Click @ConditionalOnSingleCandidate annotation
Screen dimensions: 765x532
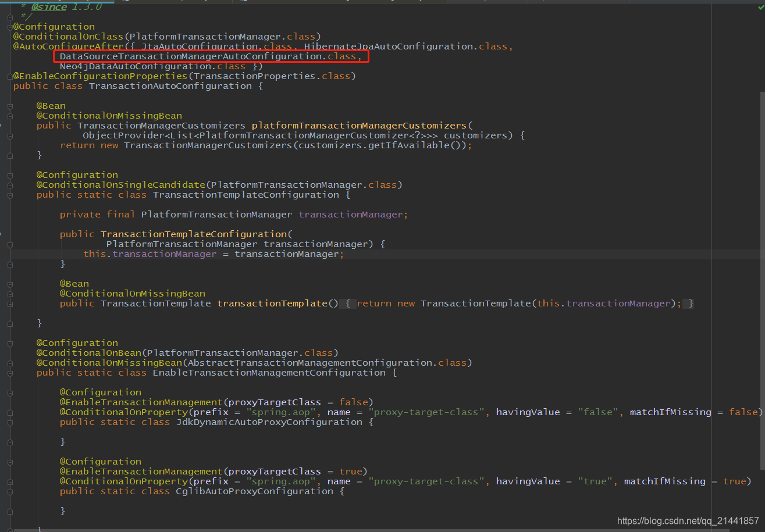pyautogui.click(x=120, y=185)
